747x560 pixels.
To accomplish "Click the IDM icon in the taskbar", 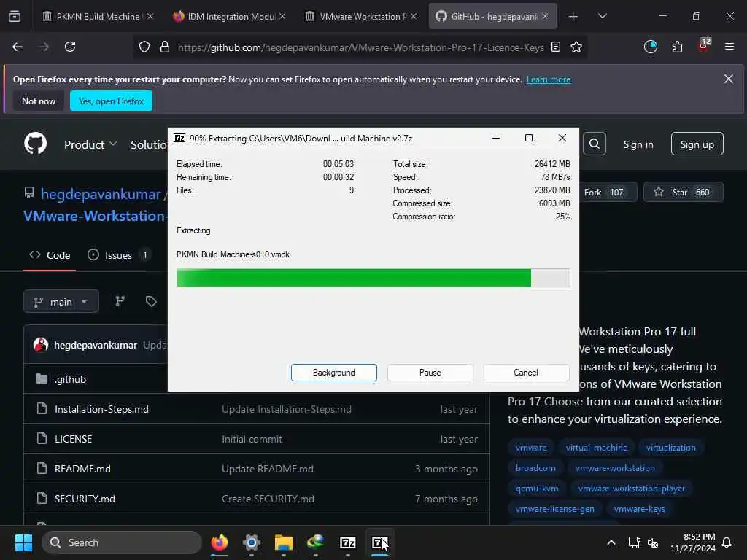I will coord(315,542).
